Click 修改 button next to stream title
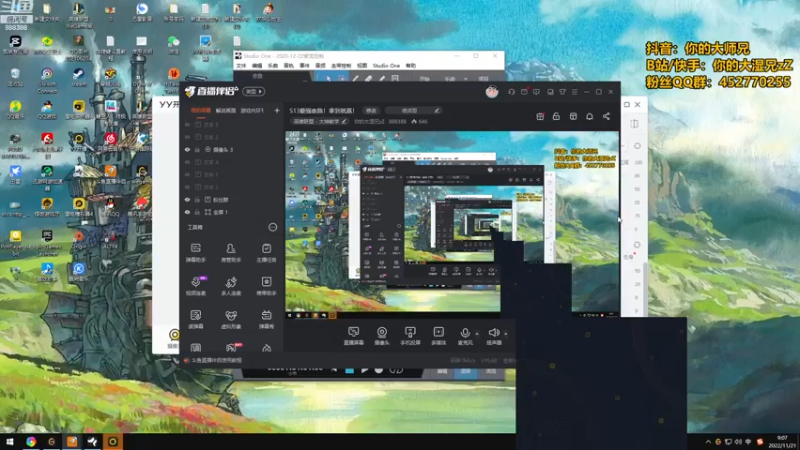 pos(371,110)
